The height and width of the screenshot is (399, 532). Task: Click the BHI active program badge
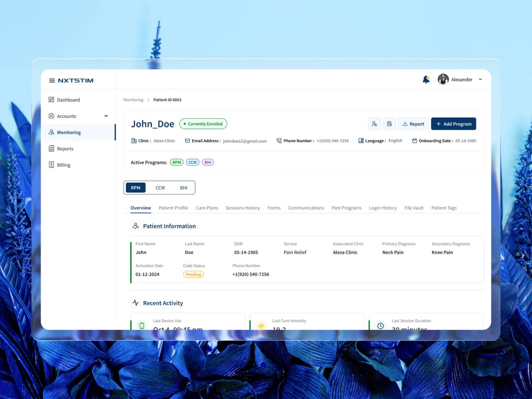[208, 162]
